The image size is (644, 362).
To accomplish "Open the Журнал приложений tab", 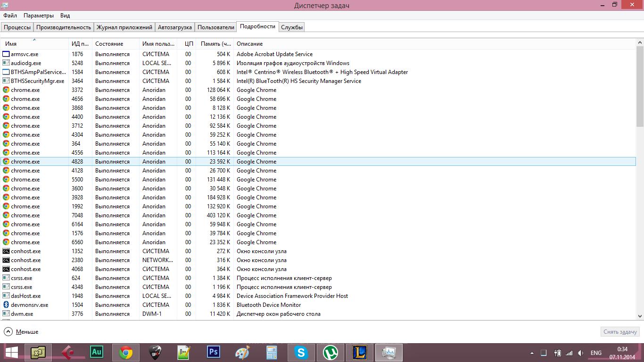I will pyautogui.click(x=124, y=27).
